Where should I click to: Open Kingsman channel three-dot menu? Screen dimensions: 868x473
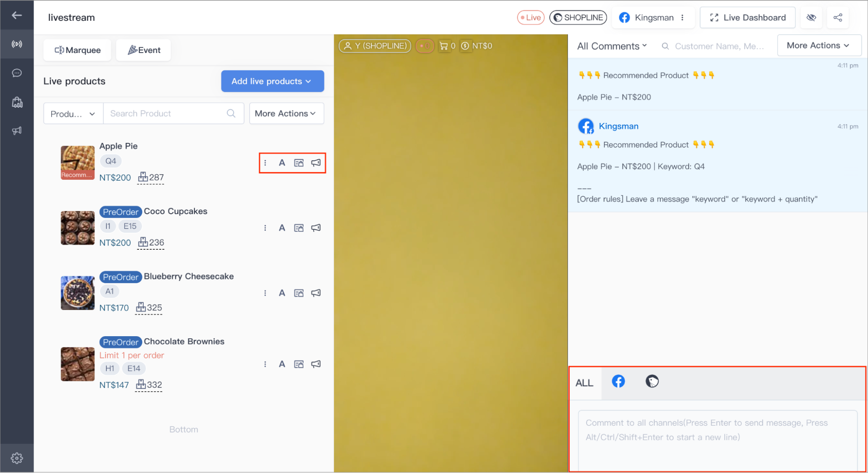click(x=683, y=17)
